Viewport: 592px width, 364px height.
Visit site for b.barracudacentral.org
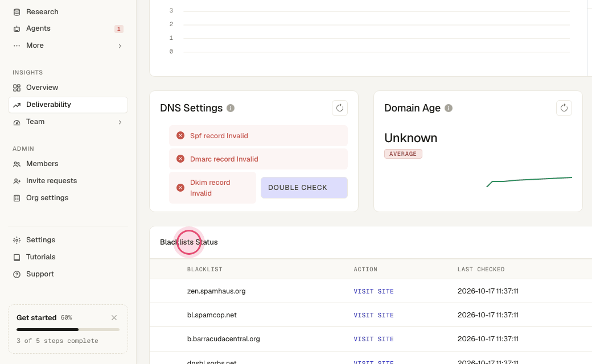pyautogui.click(x=373, y=339)
